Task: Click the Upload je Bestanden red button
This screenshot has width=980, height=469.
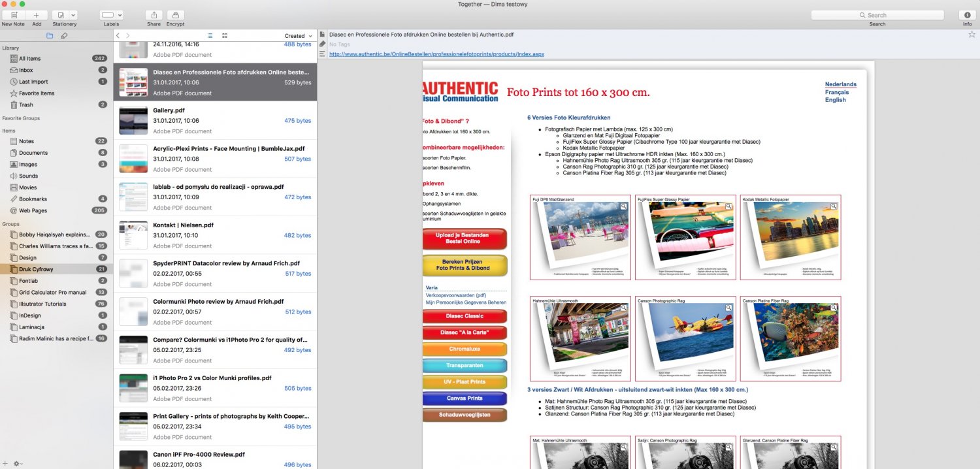Action: click(463, 238)
